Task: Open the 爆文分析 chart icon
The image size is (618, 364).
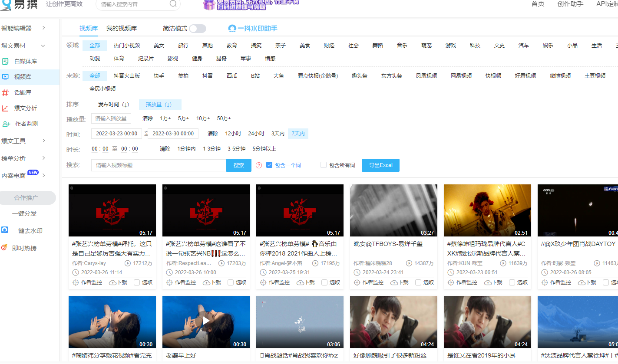Action: point(5,108)
